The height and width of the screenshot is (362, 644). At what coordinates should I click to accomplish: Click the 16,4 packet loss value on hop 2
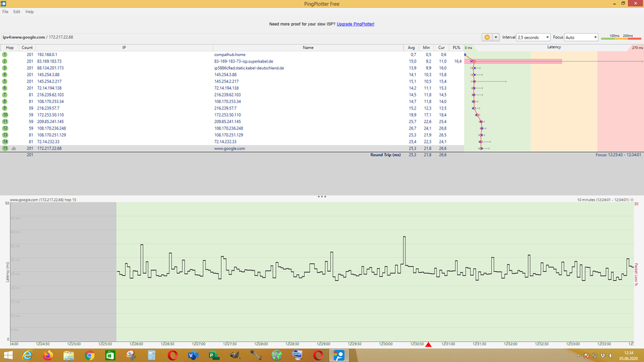[x=458, y=61]
